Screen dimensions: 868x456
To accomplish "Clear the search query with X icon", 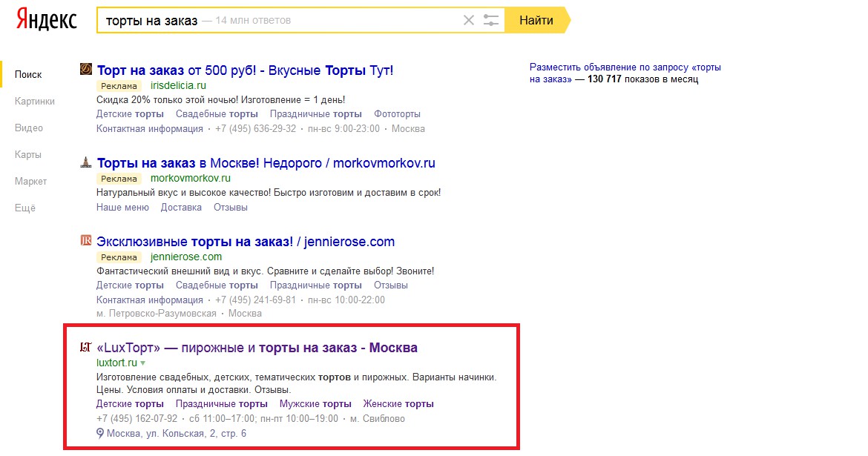I will pyautogui.click(x=468, y=21).
